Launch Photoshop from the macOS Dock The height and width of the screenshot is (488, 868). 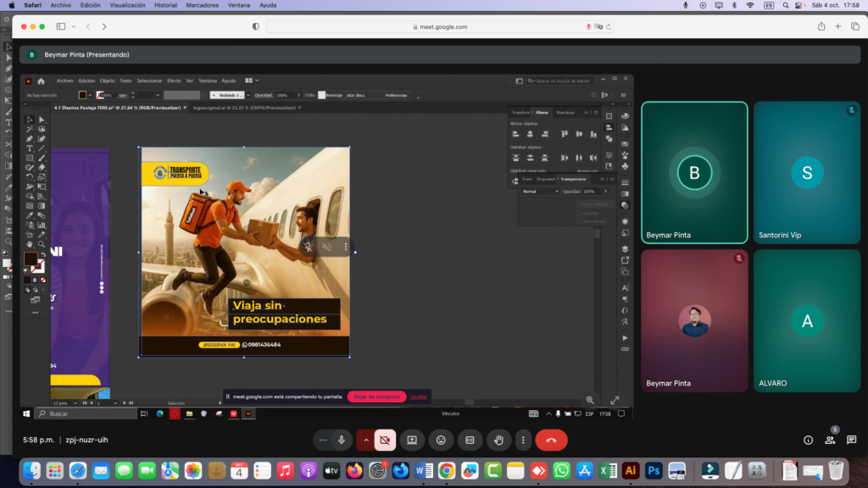(x=654, y=471)
